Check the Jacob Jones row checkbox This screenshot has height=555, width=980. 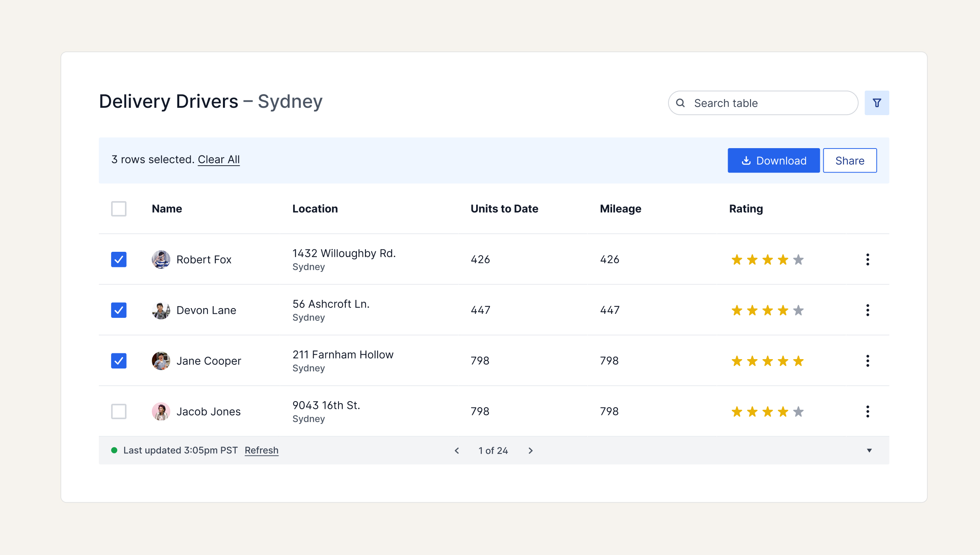tap(119, 411)
